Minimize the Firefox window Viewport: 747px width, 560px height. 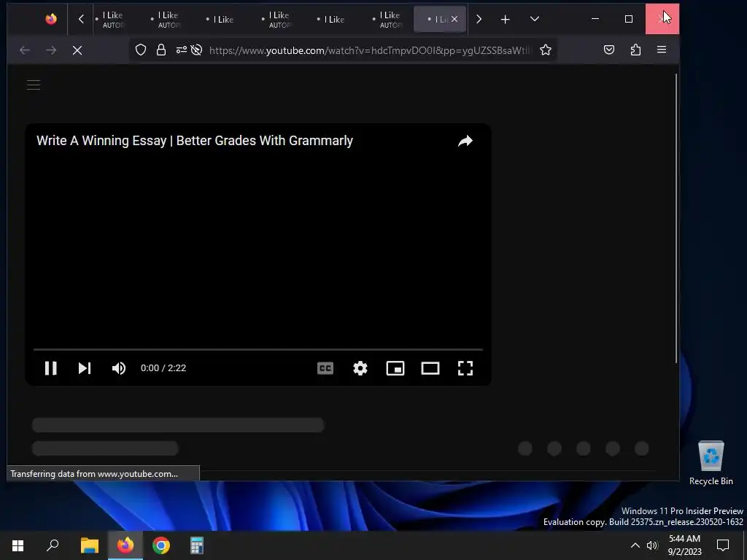coord(595,19)
